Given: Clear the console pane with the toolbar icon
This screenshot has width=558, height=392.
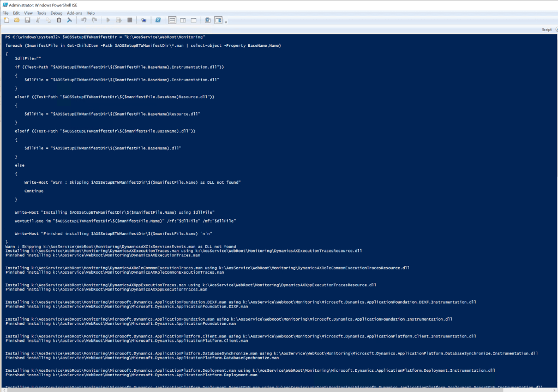Looking at the screenshot, I should [70, 20].
